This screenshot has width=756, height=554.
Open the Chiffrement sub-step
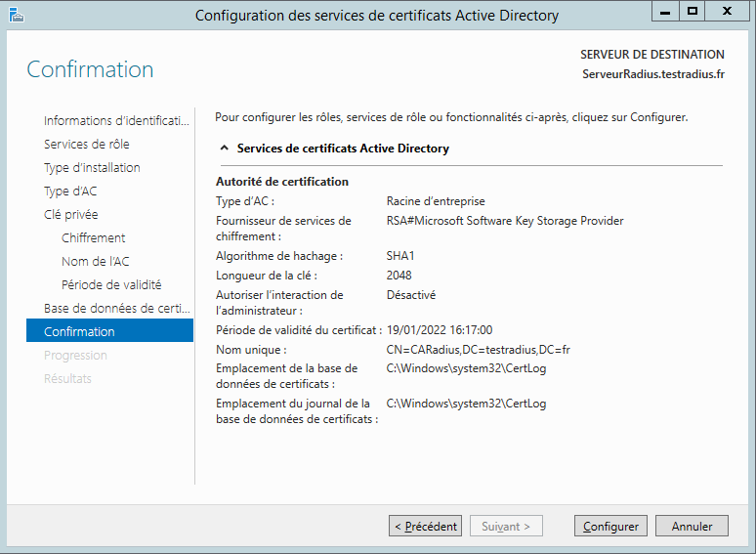[x=93, y=237]
